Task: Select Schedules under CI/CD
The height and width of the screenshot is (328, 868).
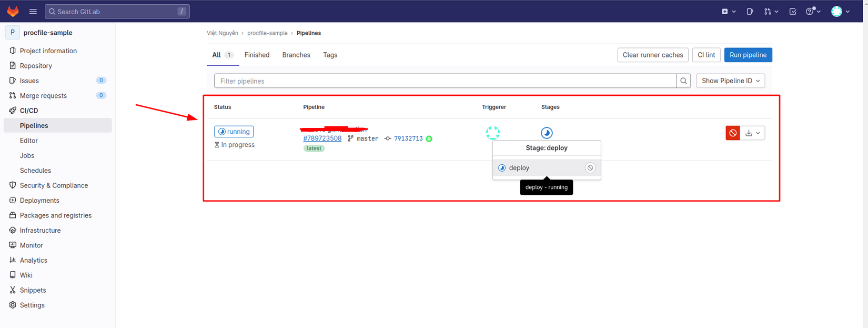Action: click(x=35, y=171)
